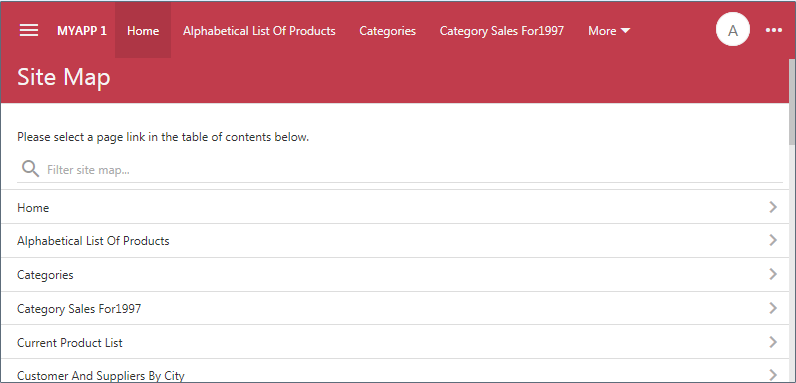Screen dimensions: 796x383
Task: Click the vertical scrollbar thumb on the right
Action: tap(792, 102)
